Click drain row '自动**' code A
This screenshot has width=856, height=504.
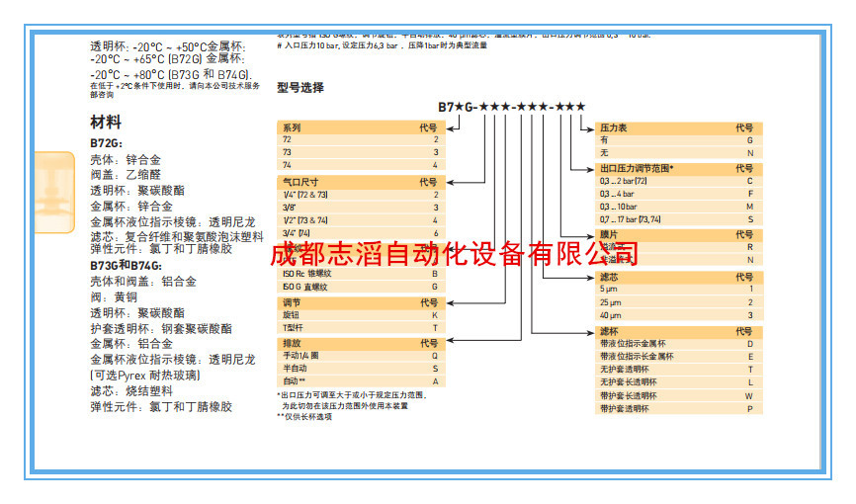click(x=361, y=381)
